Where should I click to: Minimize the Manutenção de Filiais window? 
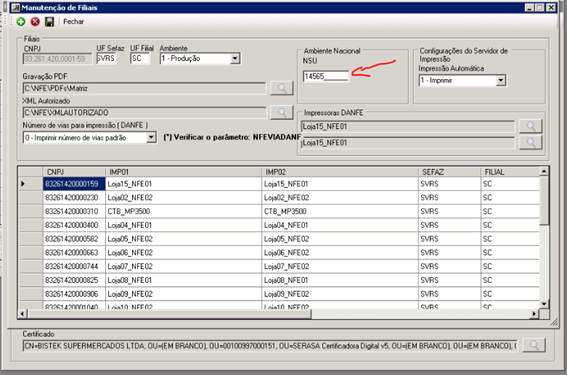530,8
